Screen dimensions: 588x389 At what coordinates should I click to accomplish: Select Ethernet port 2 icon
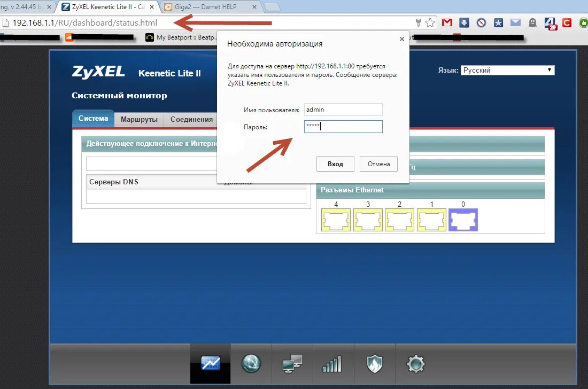pos(400,220)
